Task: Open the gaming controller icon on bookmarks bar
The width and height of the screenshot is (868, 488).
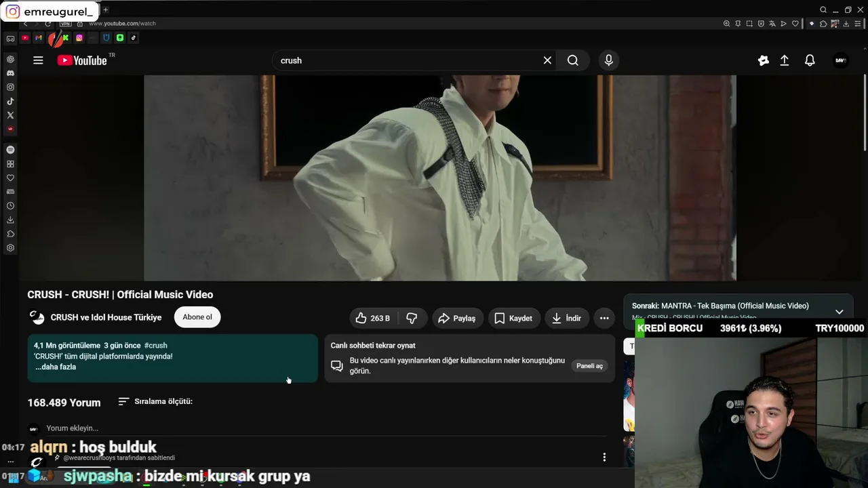Action: point(10,38)
